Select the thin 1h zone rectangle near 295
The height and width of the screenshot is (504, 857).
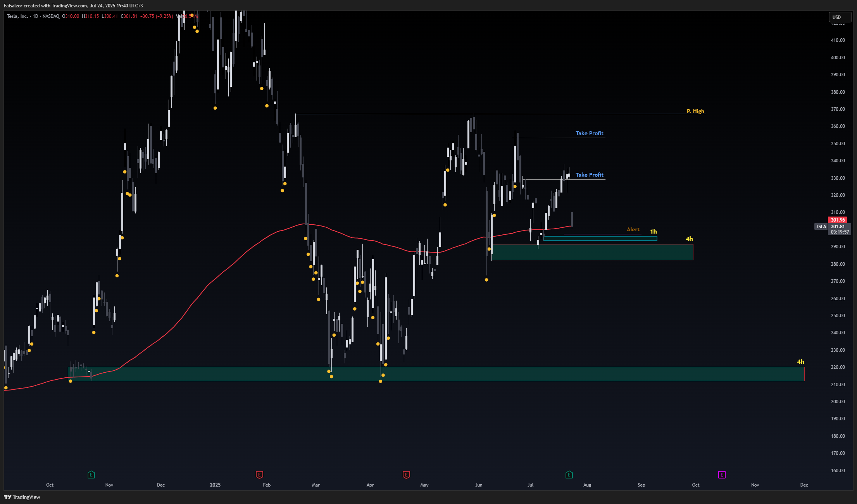coord(600,239)
